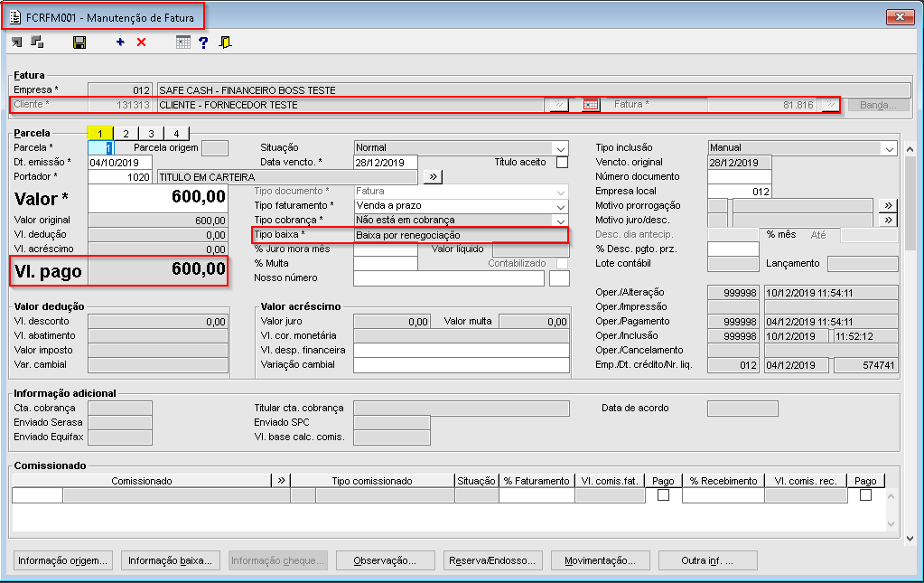Click the » button for Motivo juro/desc.
924x583 pixels.
(x=888, y=220)
